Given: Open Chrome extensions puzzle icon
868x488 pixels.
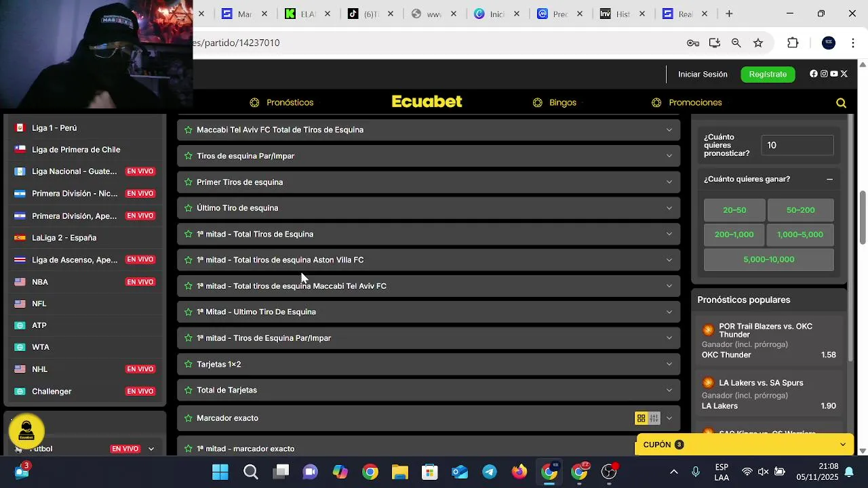Looking at the screenshot, I should coord(793,43).
